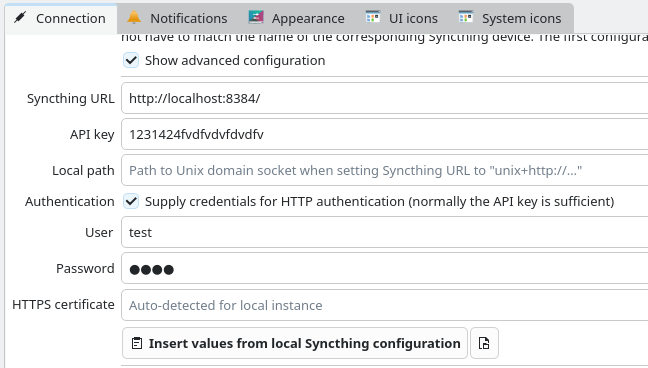
Task: Toggle Supply credentials for HTTP authentication checkbox
Action: coord(131,201)
